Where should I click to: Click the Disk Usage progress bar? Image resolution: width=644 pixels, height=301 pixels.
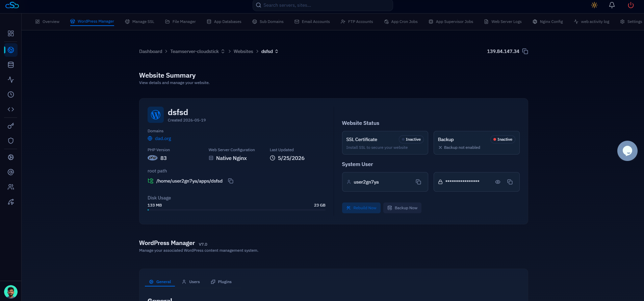tap(236, 210)
